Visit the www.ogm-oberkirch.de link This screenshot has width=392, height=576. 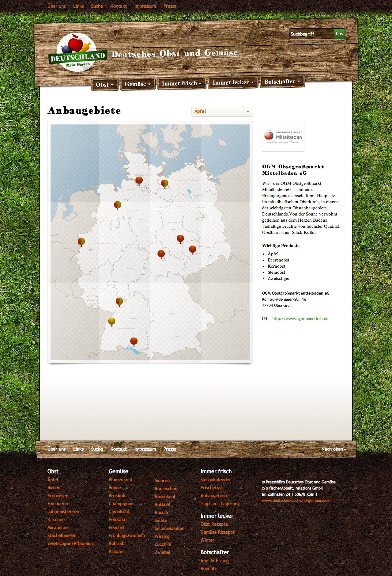point(300,319)
